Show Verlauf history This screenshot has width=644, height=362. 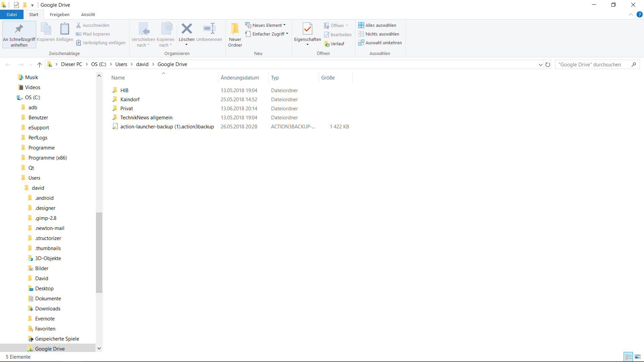pos(334,44)
